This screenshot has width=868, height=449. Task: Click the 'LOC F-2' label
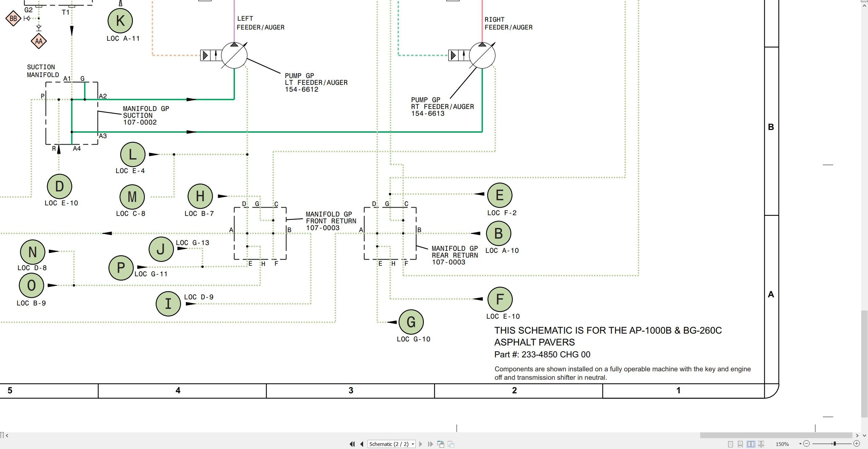pos(502,213)
